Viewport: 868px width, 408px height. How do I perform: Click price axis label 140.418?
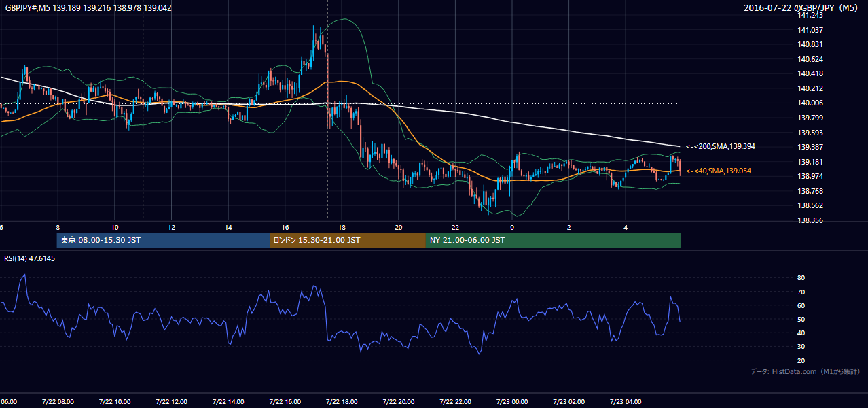(x=810, y=73)
